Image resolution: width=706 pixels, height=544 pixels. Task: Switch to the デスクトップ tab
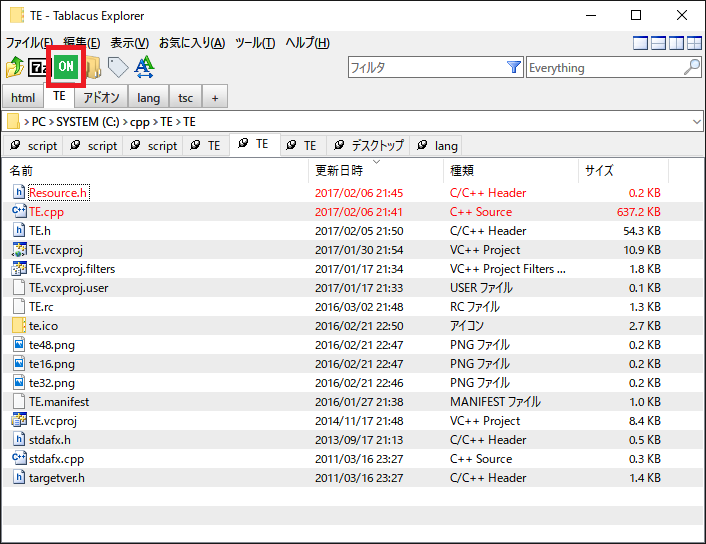pyautogui.click(x=368, y=145)
